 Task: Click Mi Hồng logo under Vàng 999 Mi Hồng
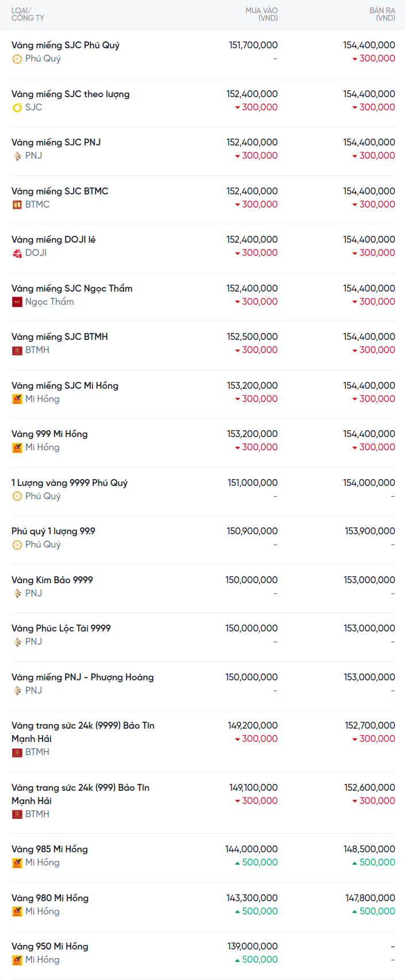(17, 447)
